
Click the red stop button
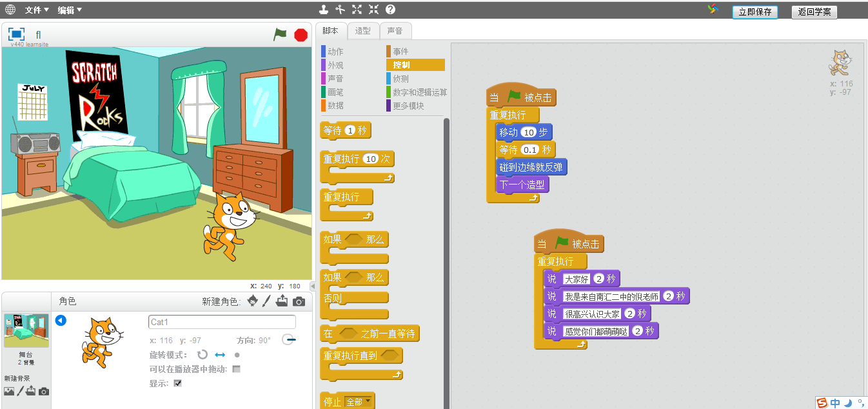coord(301,35)
